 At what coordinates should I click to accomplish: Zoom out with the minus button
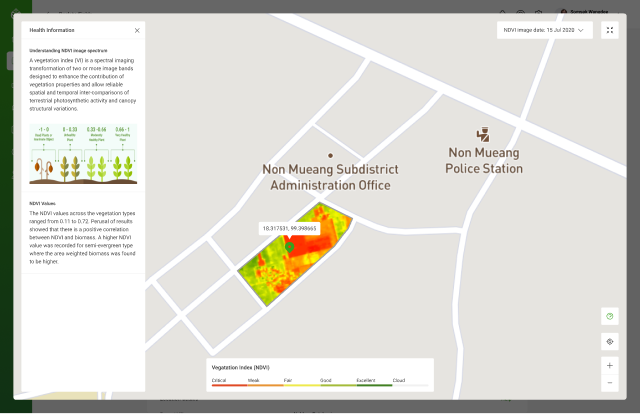[610, 383]
